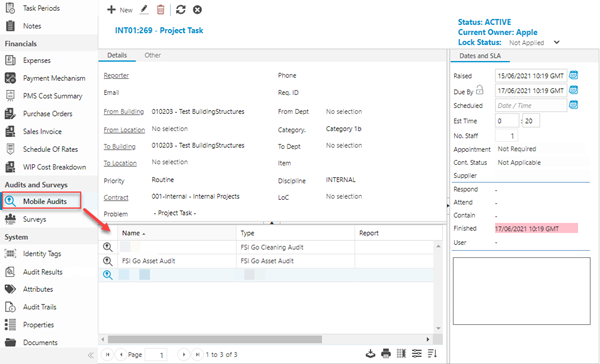Viewport: 600px width, 364px height.
Task: Switch to the Other tab
Action: (x=152, y=55)
